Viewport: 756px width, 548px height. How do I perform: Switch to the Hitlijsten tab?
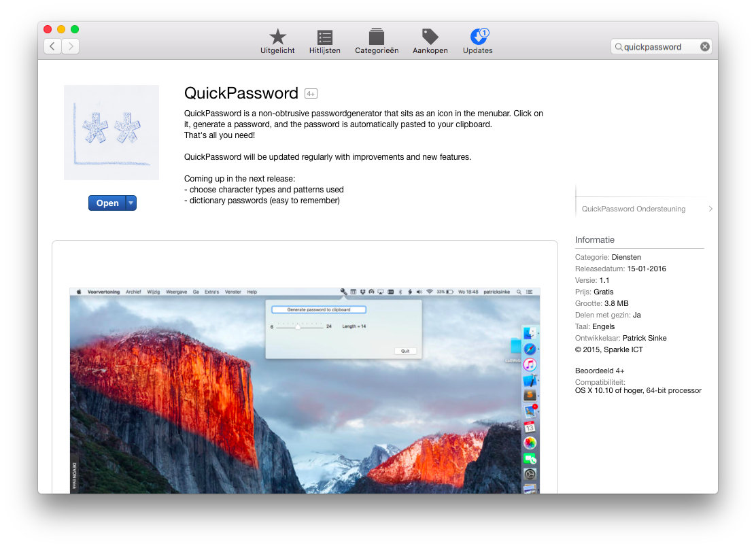point(324,41)
